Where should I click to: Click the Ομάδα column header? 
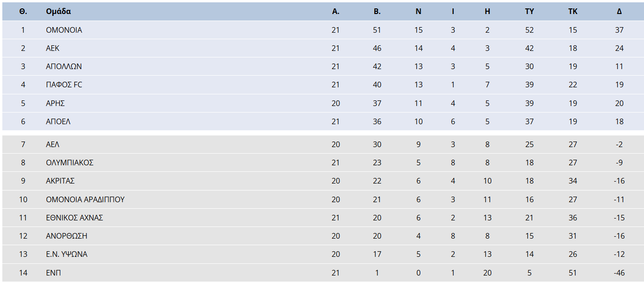pos(58,12)
